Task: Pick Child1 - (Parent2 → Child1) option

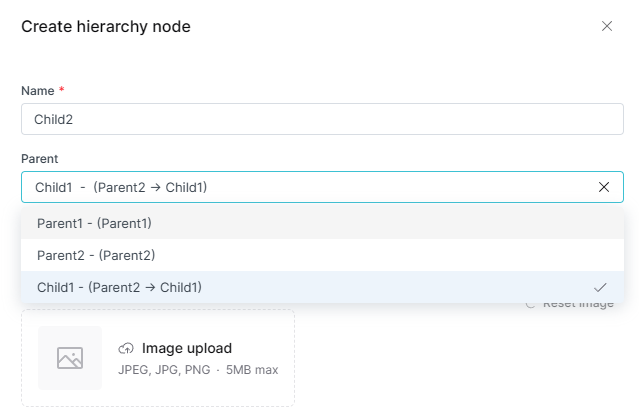Action: click(x=119, y=287)
